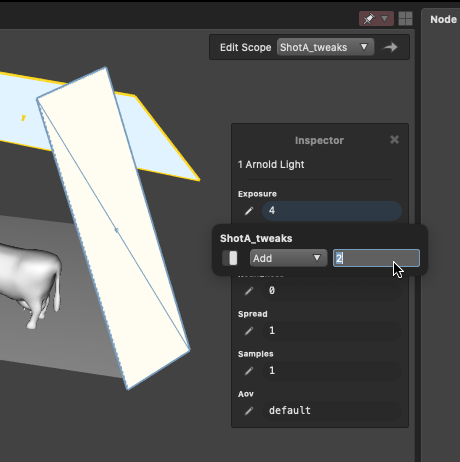Open the Edit Scope ShotA_tweaks dropdown
The width and height of the screenshot is (460, 462).
[x=325, y=47]
